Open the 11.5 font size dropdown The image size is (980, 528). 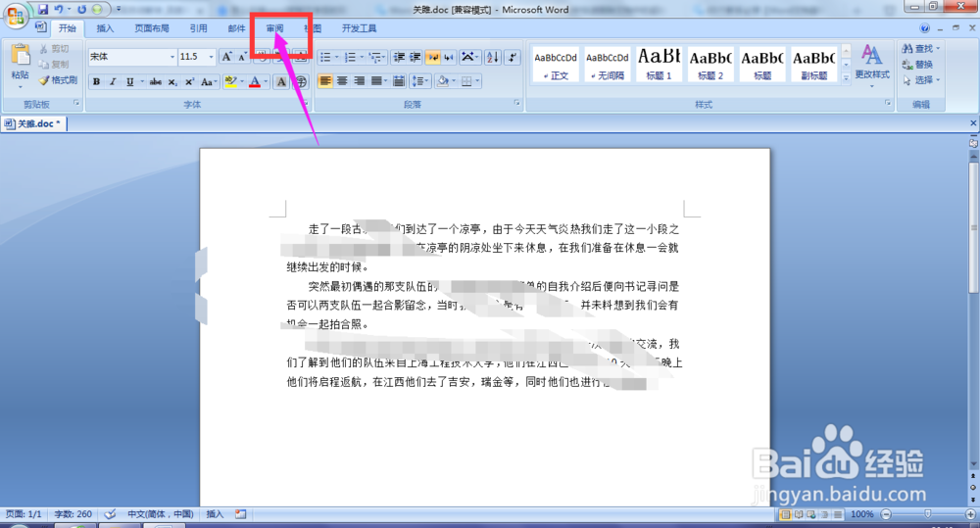click(212, 57)
